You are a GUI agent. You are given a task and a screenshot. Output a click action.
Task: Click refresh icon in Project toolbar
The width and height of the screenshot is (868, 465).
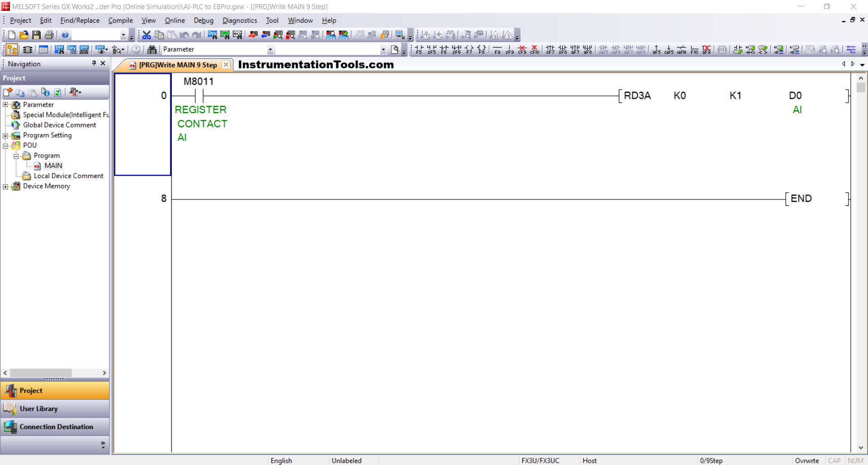(x=58, y=92)
